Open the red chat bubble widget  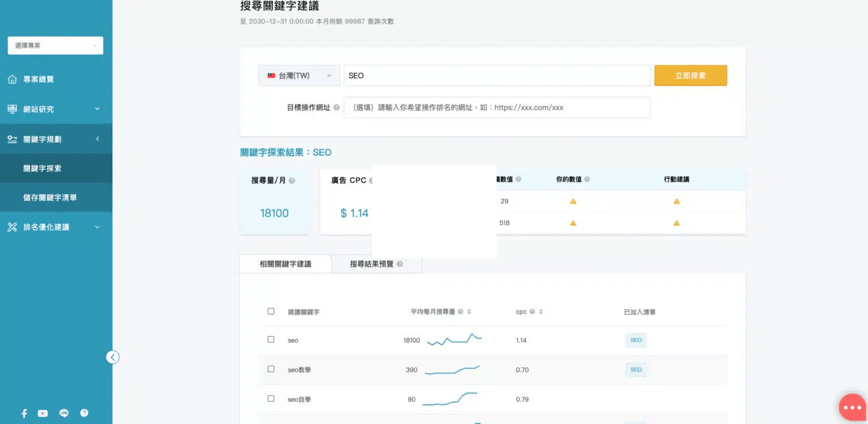coord(852,407)
